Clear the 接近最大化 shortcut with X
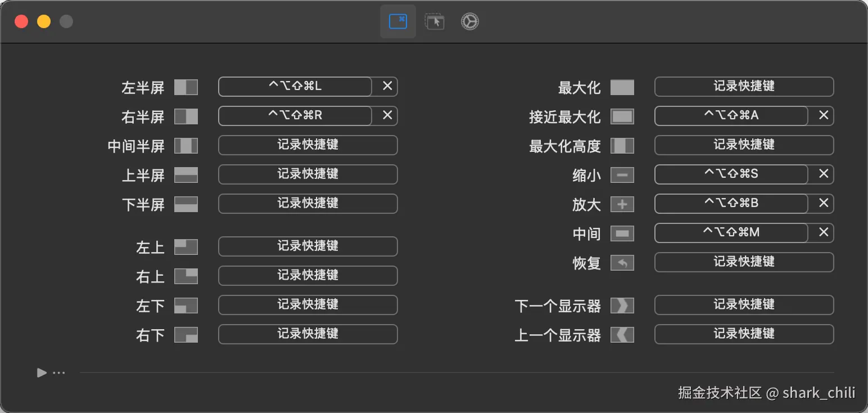This screenshot has height=413, width=868. click(x=824, y=115)
